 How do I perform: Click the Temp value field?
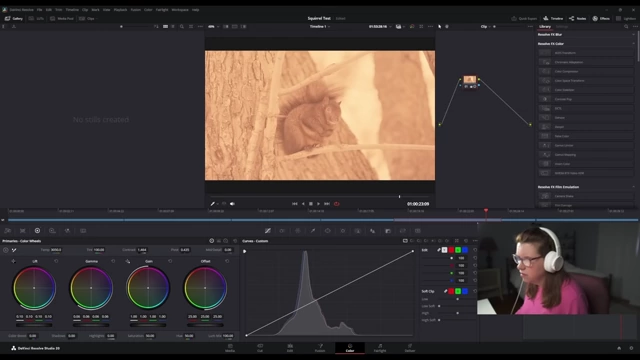(56, 250)
